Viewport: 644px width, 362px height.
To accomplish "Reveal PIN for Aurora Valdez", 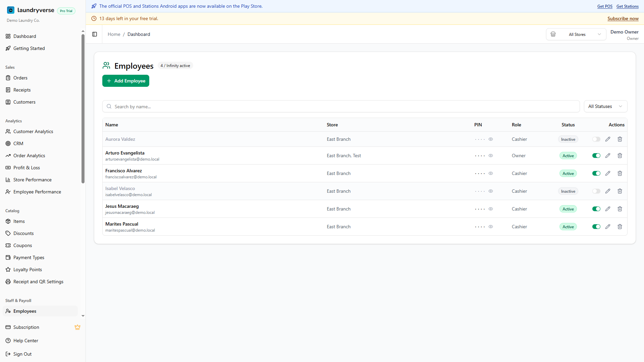I will pos(491,139).
